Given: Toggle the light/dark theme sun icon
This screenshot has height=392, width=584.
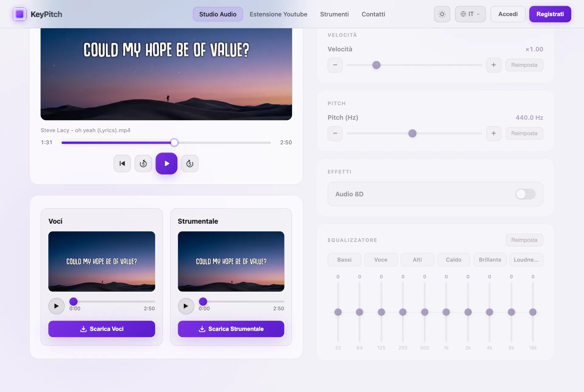Looking at the screenshot, I should coord(442,14).
